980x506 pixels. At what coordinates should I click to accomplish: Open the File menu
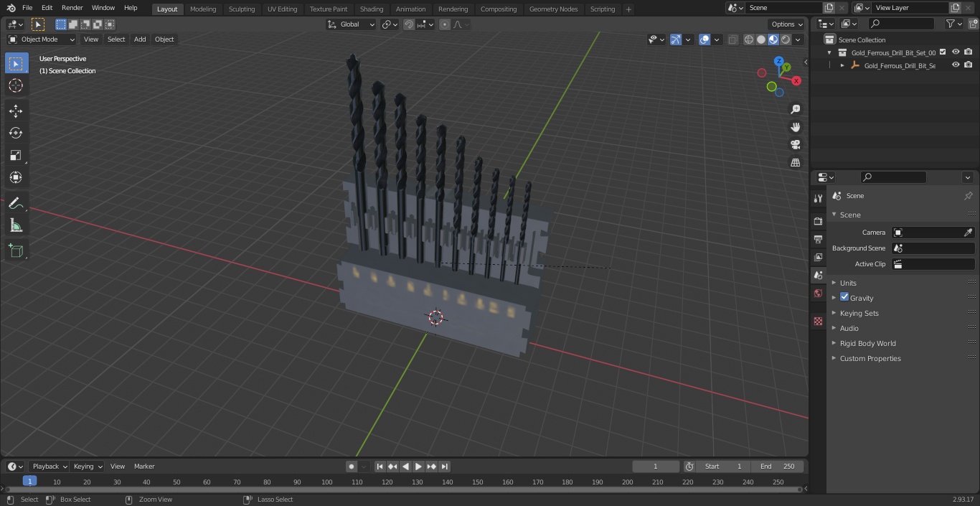pyautogui.click(x=27, y=8)
